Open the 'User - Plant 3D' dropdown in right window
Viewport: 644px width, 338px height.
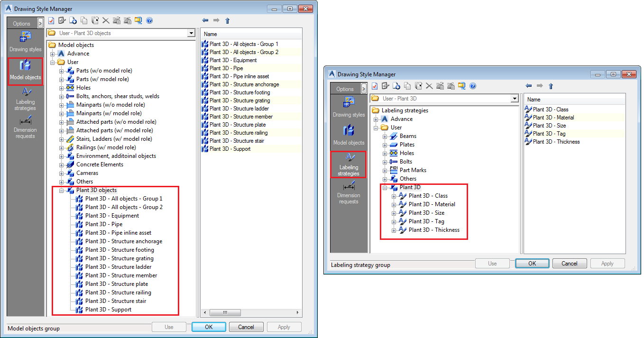515,99
